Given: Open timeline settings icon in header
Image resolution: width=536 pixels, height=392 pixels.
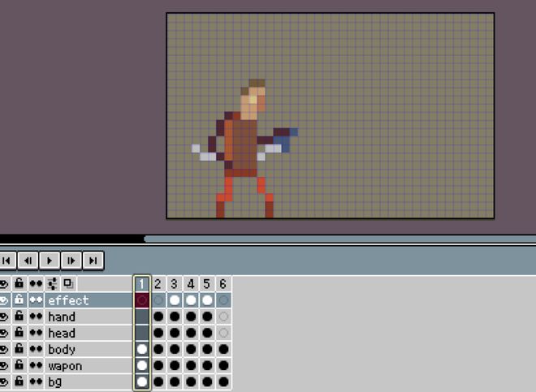Looking at the screenshot, I should point(54,284).
